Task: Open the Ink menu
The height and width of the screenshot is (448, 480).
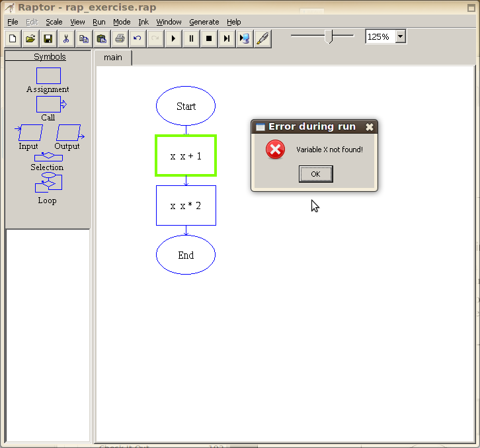Action: (x=143, y=22)
